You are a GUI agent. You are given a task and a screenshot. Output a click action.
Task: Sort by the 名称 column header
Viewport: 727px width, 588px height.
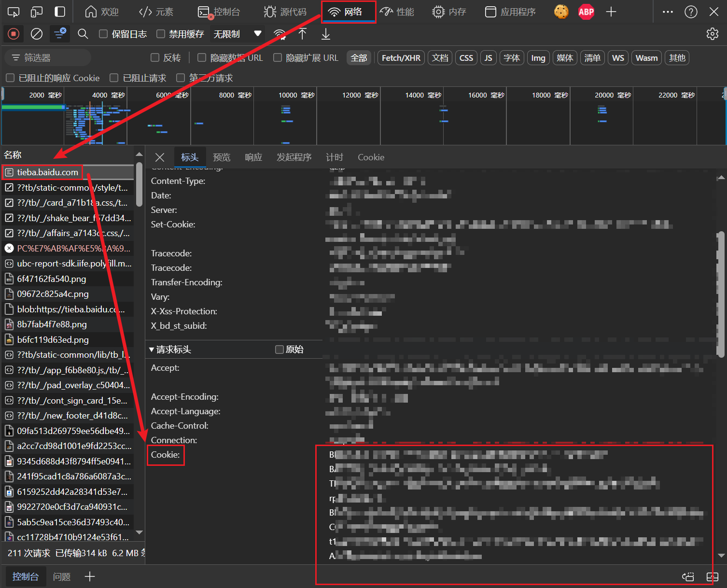68,155
